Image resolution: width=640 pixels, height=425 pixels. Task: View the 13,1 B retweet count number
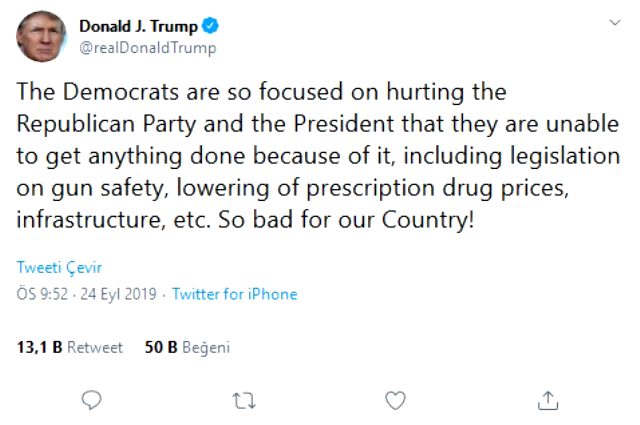pyautogui.click(x=39, y=347)
